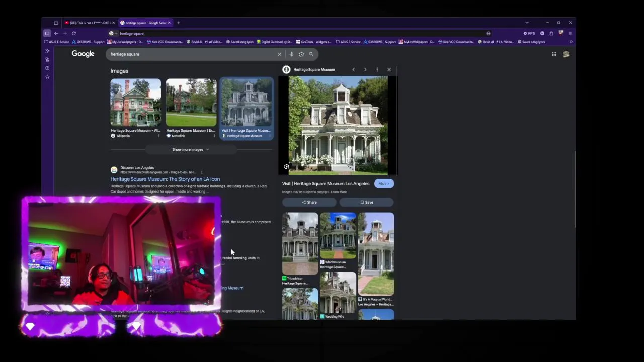Show more bookmarks with double chevron
Screen dimensions: 644x362
click(x=571, y=42)
